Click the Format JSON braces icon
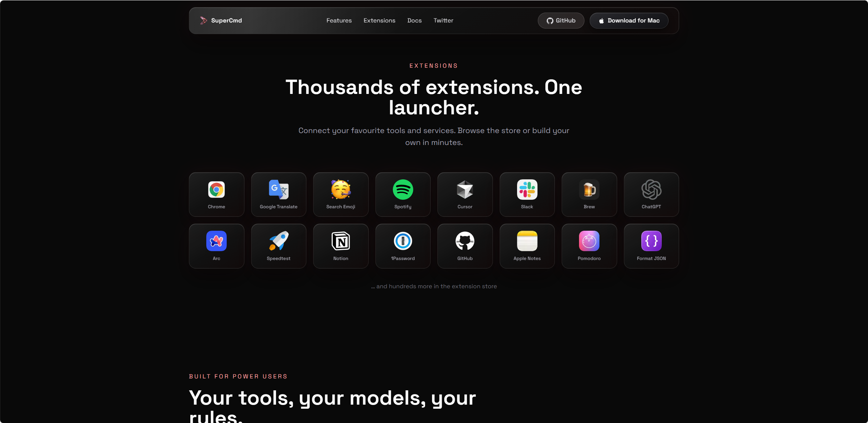 tap(651, 241)
